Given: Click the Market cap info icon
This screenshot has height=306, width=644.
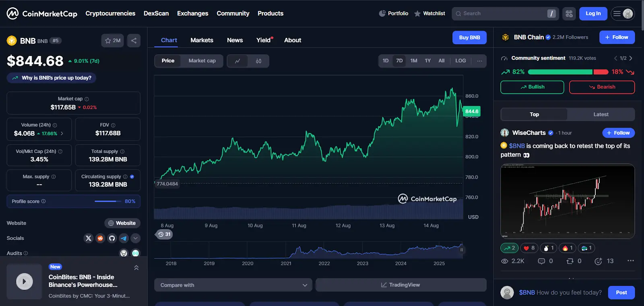Looking at the screenshot, I should click(x=87, y=99).
